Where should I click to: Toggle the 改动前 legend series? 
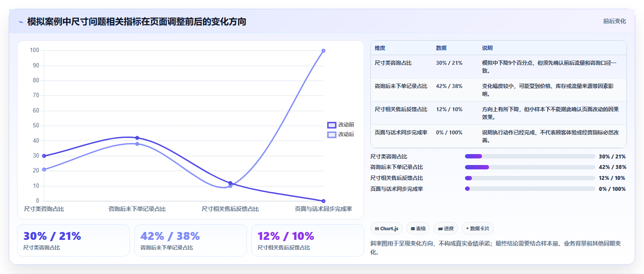[x=341, y=125]
